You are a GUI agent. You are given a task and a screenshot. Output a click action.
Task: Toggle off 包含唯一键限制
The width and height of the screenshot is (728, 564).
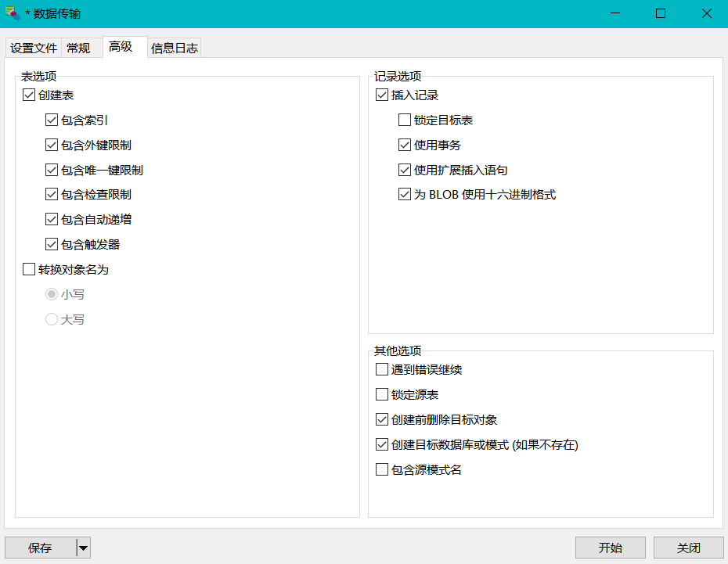click(52, 170)
